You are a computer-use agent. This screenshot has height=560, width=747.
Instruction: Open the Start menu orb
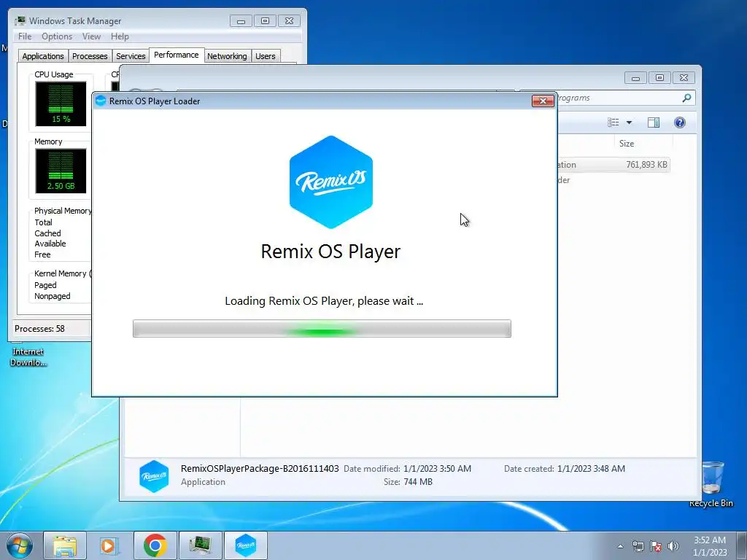[20, 545]
